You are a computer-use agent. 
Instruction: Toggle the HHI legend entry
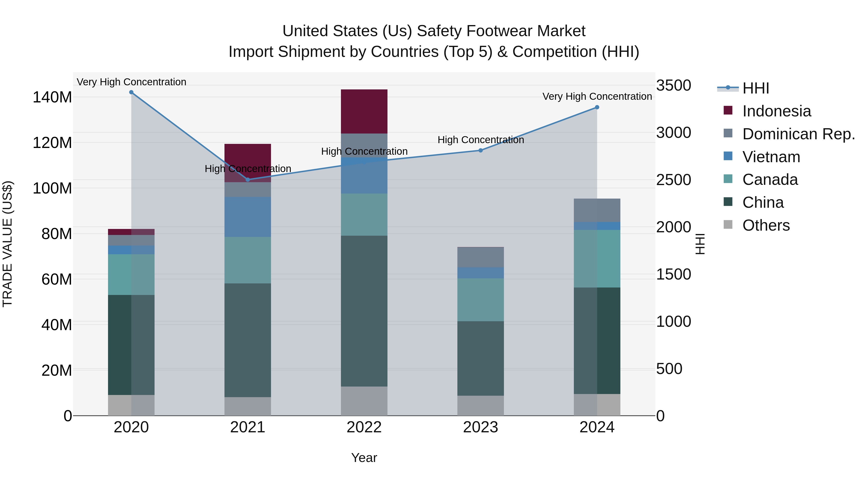click(743, 88)
